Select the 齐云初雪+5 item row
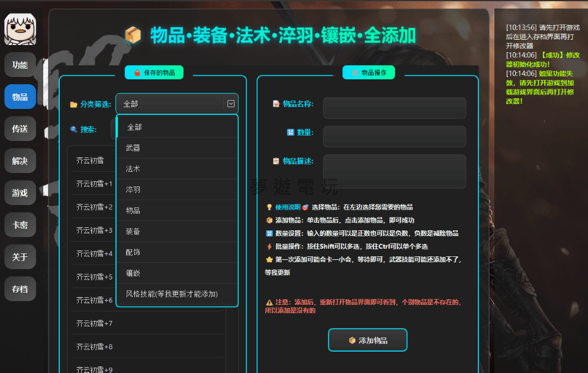Viewport: 588px width, 373px height. 93,276
